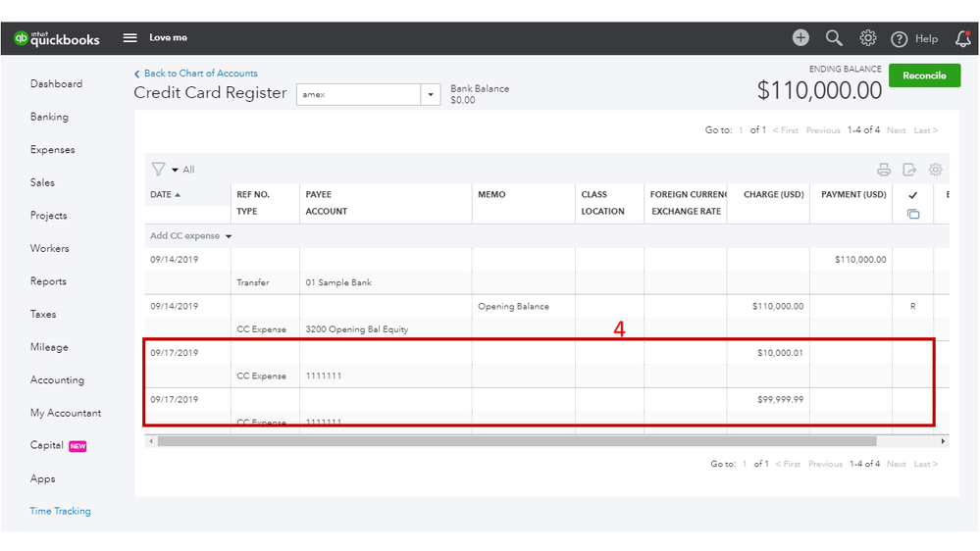Click the MEMO column header
The image size is (980, 551).
(x=491, y=195)
